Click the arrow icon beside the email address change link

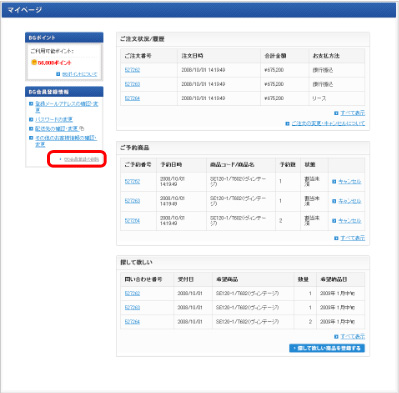click(31, 104)
